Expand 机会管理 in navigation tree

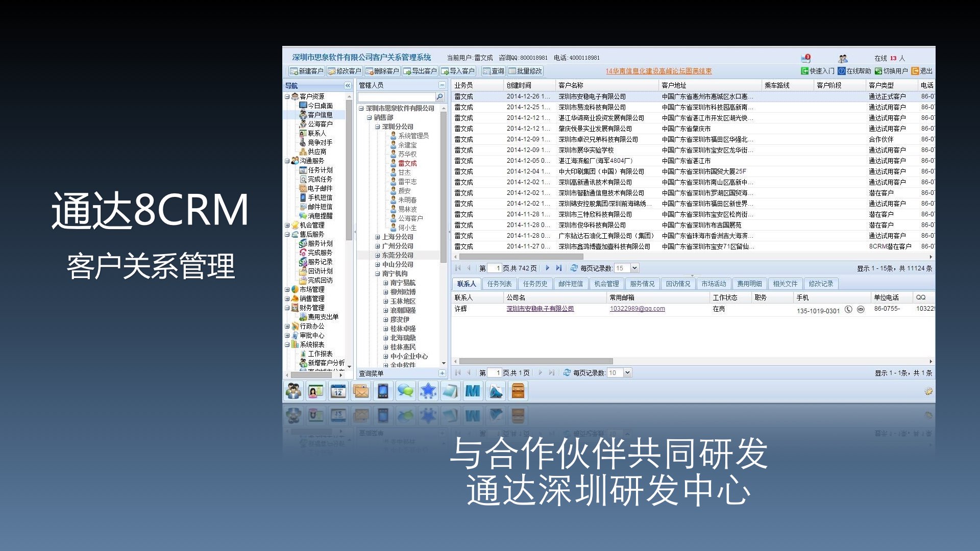(287, 225)
